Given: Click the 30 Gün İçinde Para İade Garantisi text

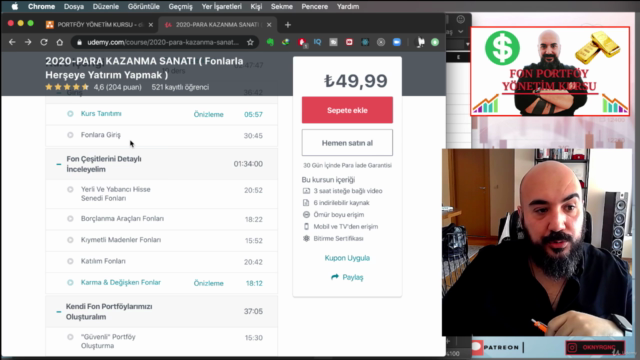Looking at the screenshot, I should [347, 165].
